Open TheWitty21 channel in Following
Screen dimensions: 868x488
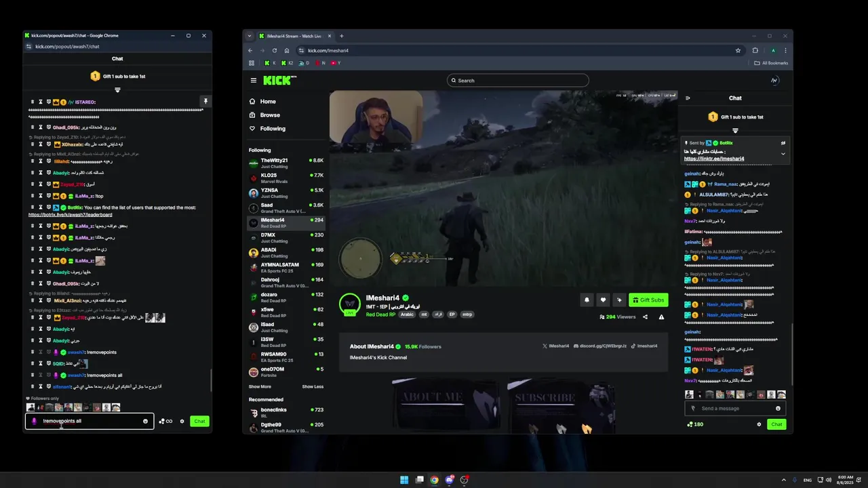pyautogui.click(x=285, y=163)
